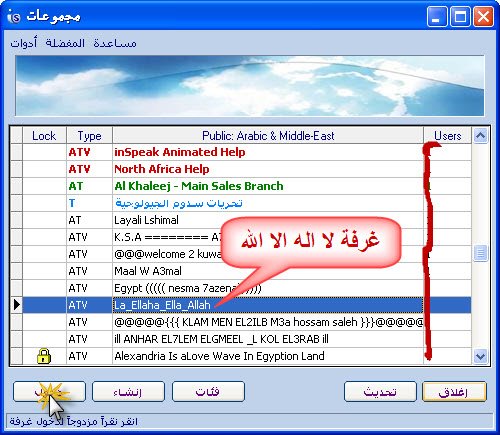
Task: Select Al Khaleej - Main Sales Branch room
Action: pos(268,186)
